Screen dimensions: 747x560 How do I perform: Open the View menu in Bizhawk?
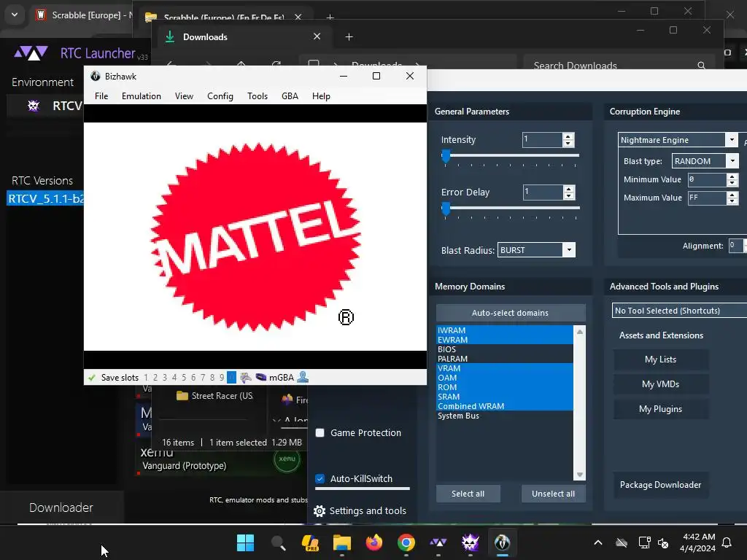(x=184, y=96)
